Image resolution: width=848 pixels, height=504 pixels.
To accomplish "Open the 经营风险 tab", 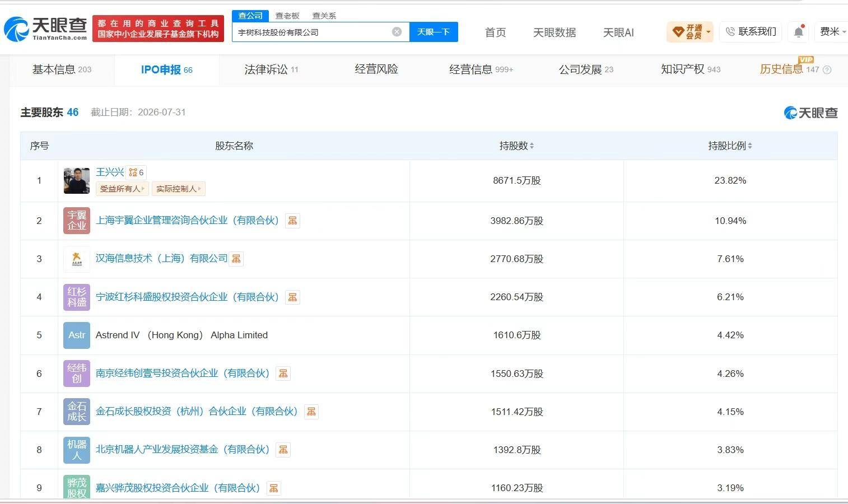I will pos(376,69).
